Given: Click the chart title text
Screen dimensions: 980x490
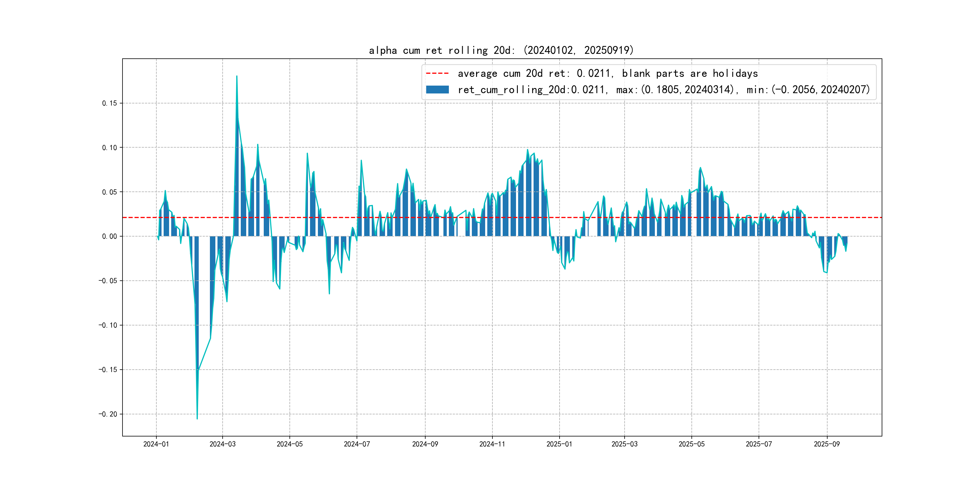Looking at the screenshot, I should coord(501,50).
